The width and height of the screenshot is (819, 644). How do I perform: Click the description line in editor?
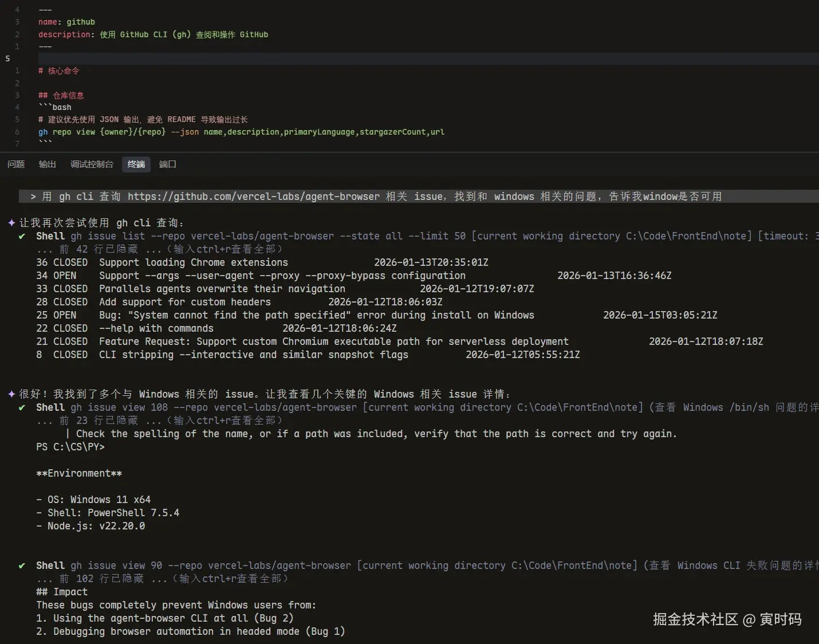[153, 34]
